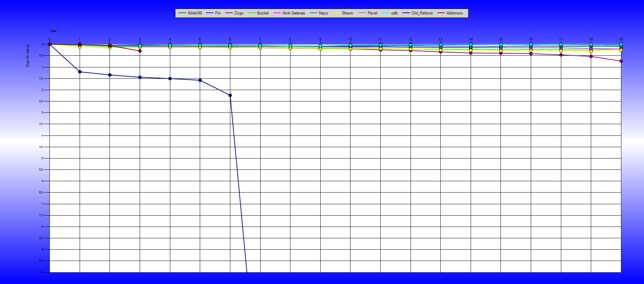Click lap axis number 10
This screenshot has height=284, width=644.
click(x=350, y=39)
